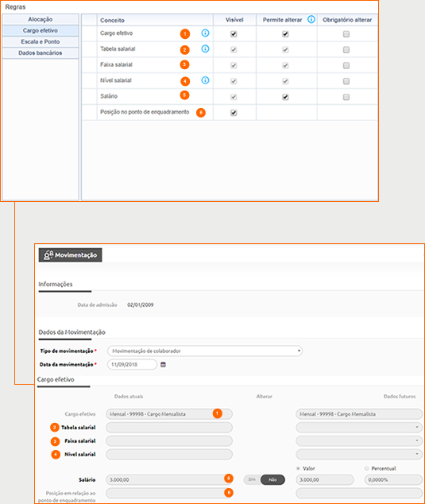Click the Data da movimentação date field
The width and height of the screenshot is (425, 504).
click(132, 365)
